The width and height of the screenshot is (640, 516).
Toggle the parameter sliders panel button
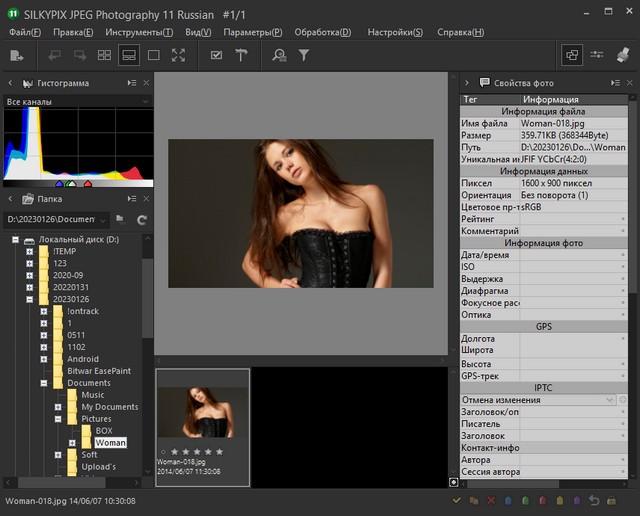(597, 56)
